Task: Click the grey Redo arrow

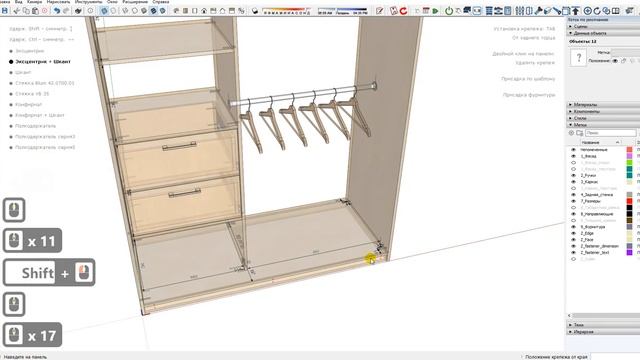Action: pos(66,11)
